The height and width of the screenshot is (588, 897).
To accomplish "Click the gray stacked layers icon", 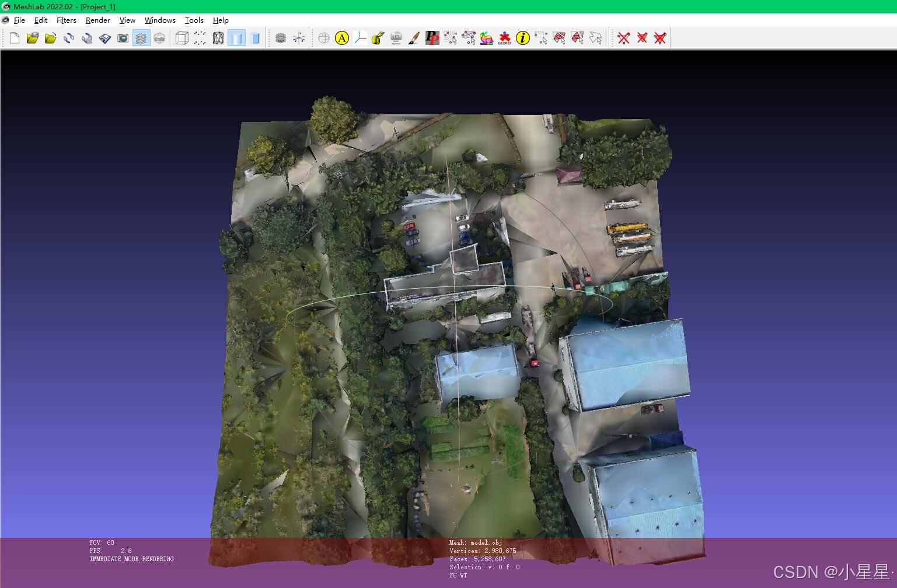I will tap(281, 38).
